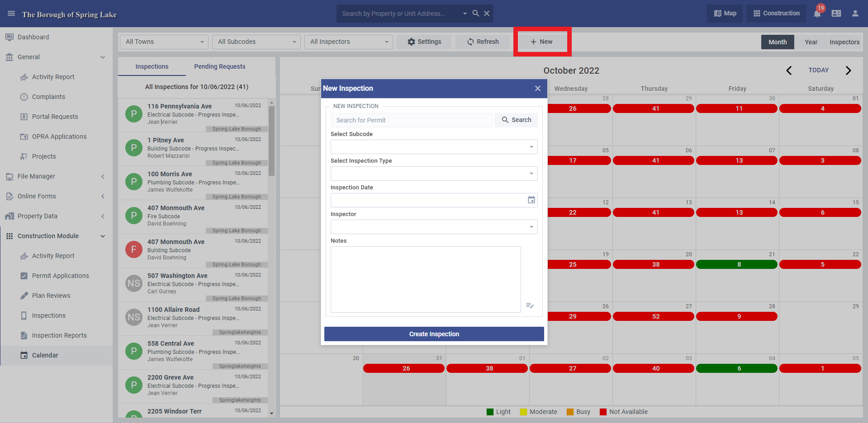Open the Select Inspection Type dropdown
Screen dimensions: 868x423
434,174
